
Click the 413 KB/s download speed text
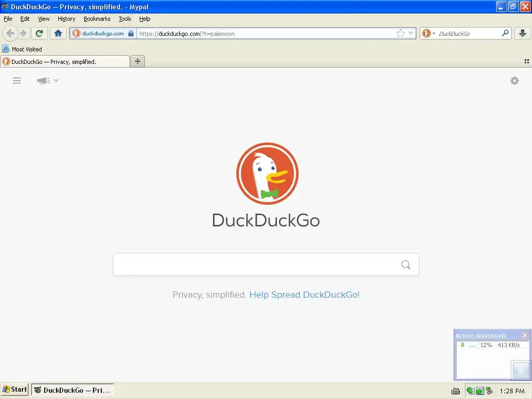click(509, 345)
